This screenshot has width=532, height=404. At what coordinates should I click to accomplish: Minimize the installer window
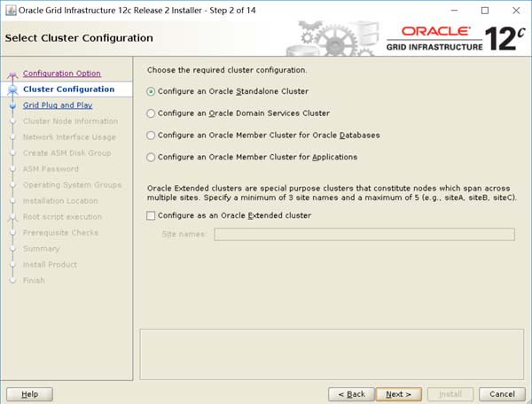[x=454, y=11]
